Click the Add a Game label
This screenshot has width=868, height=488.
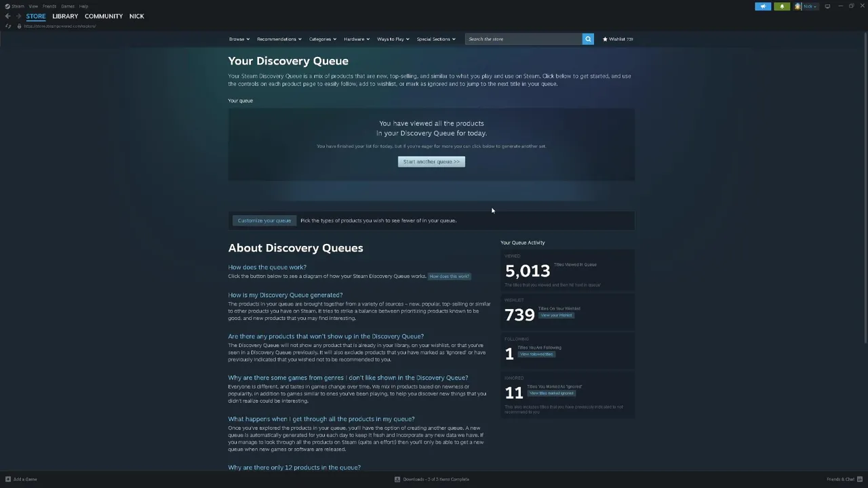pyautogui.click(x=25, y=479)
